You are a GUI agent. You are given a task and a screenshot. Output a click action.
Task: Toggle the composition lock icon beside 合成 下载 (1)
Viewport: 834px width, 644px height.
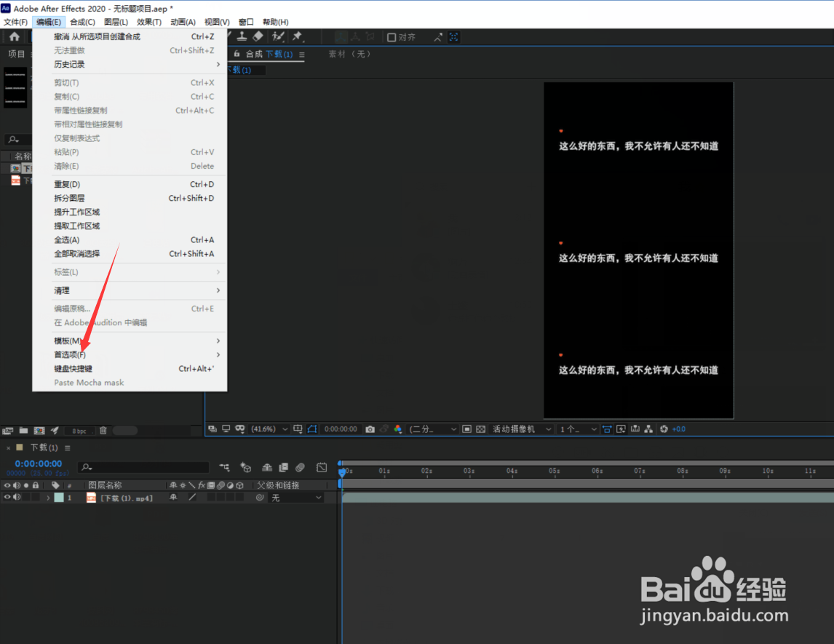(237, 54)
